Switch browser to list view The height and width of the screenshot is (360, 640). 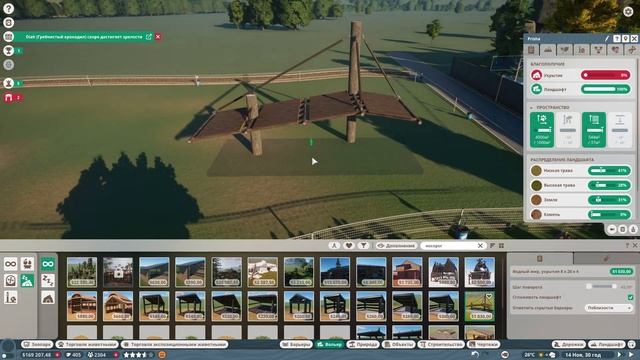click(x=492, y=246)
